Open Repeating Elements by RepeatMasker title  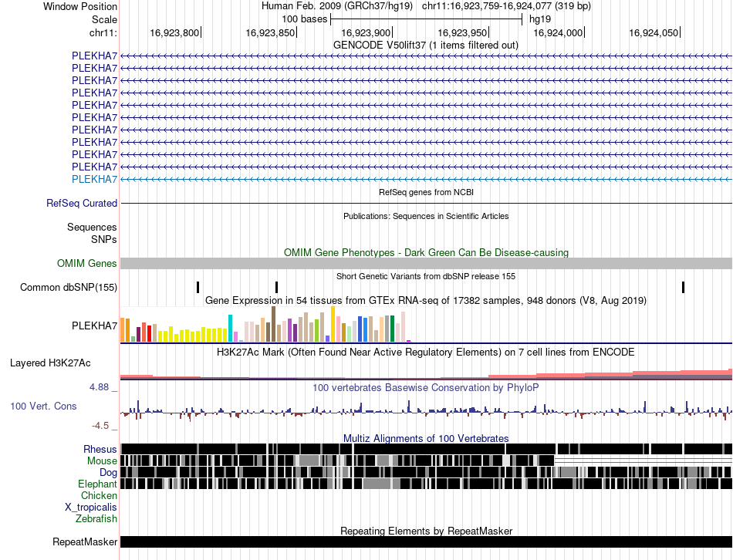tap(426, 531)
